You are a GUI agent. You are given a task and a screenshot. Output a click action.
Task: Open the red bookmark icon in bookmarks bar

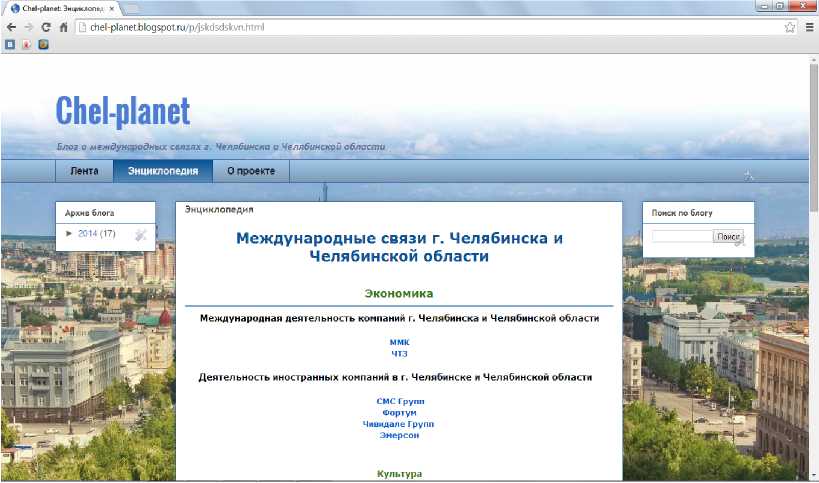(x=26, y=44)
